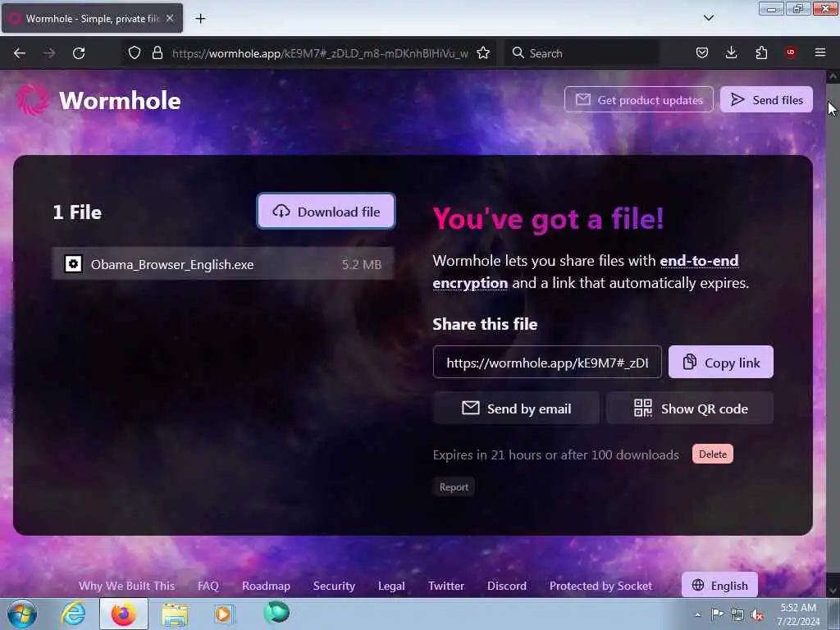Image resolution: width=840 pixels, height=630 pixels.
Task: Click the Report button
Action: [x=454, y=487]
